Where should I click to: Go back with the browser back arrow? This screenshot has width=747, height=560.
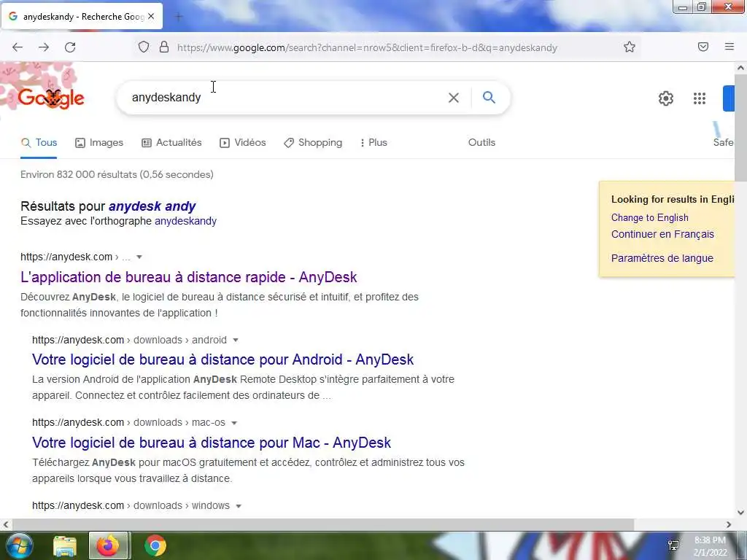click(x=18, y=47)
